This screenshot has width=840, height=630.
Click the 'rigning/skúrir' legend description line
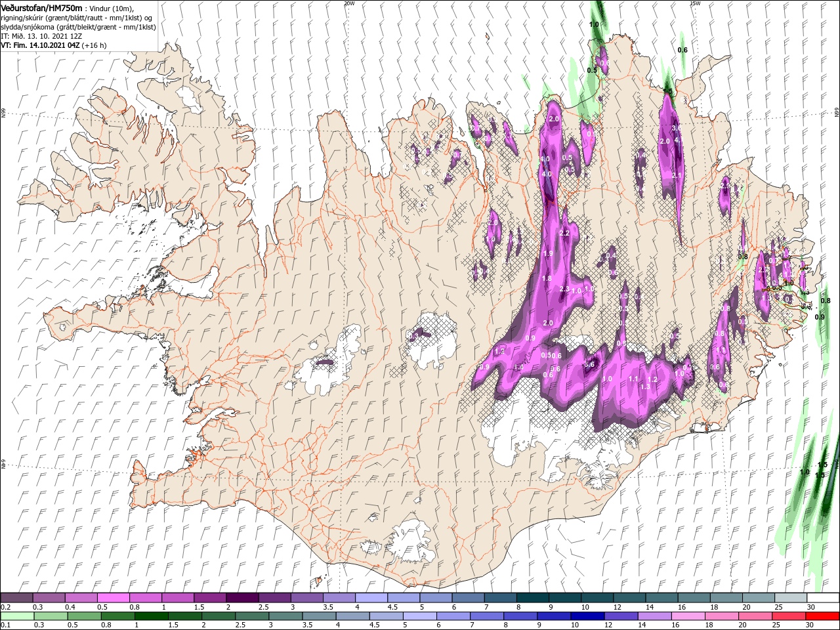77,18
